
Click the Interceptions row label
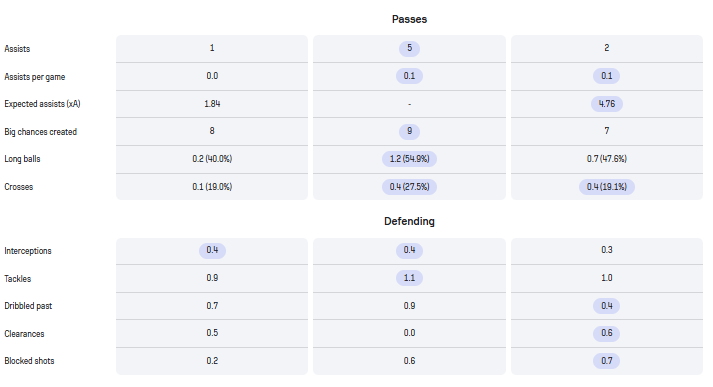click(x=28, y=251)
